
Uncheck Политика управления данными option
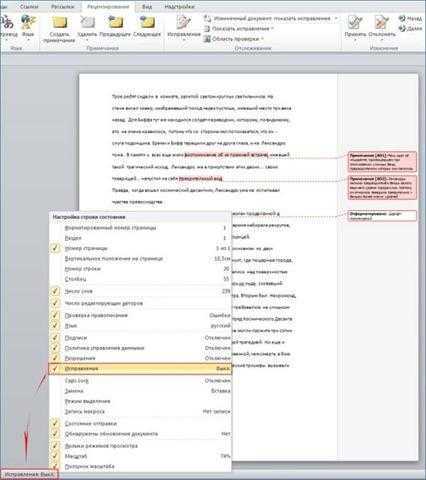[140, 348]
